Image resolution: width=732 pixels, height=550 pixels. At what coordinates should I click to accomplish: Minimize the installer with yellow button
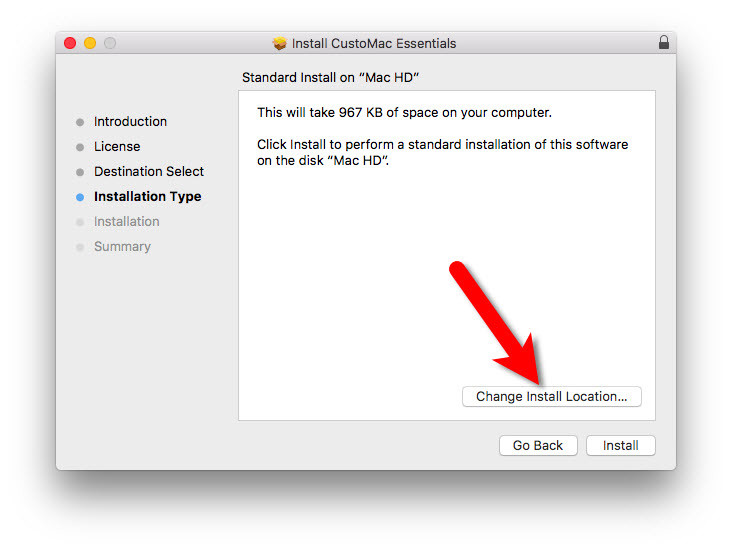point(90,43)
